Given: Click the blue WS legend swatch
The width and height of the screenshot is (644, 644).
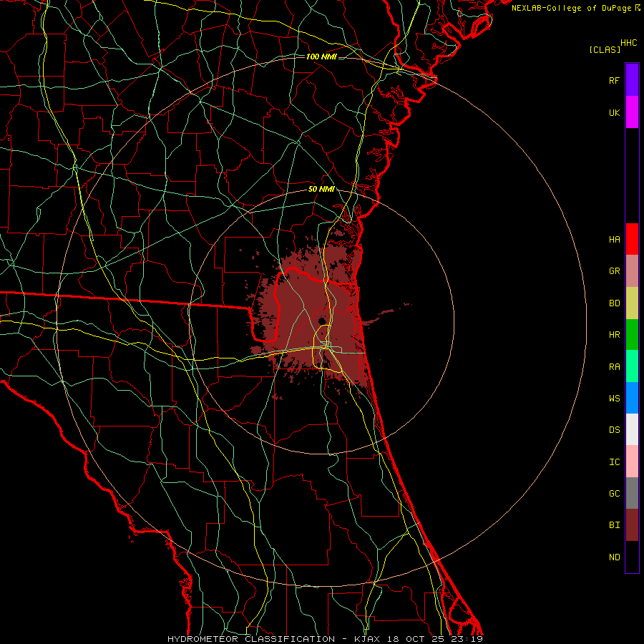Looking at the screenshot, I should (x=632, y=398).
